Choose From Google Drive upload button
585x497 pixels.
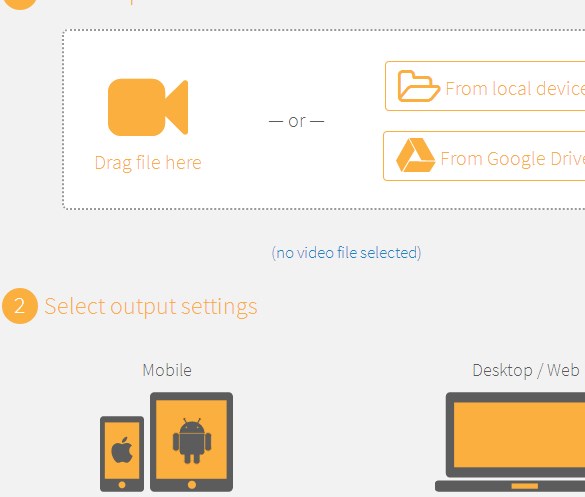click(x=484, y=156)
